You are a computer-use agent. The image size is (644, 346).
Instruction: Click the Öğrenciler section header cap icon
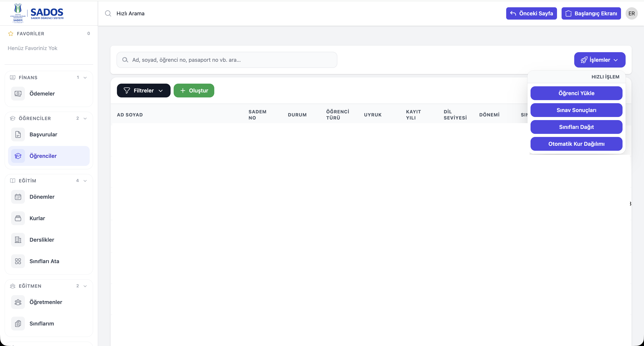(12, 118)
